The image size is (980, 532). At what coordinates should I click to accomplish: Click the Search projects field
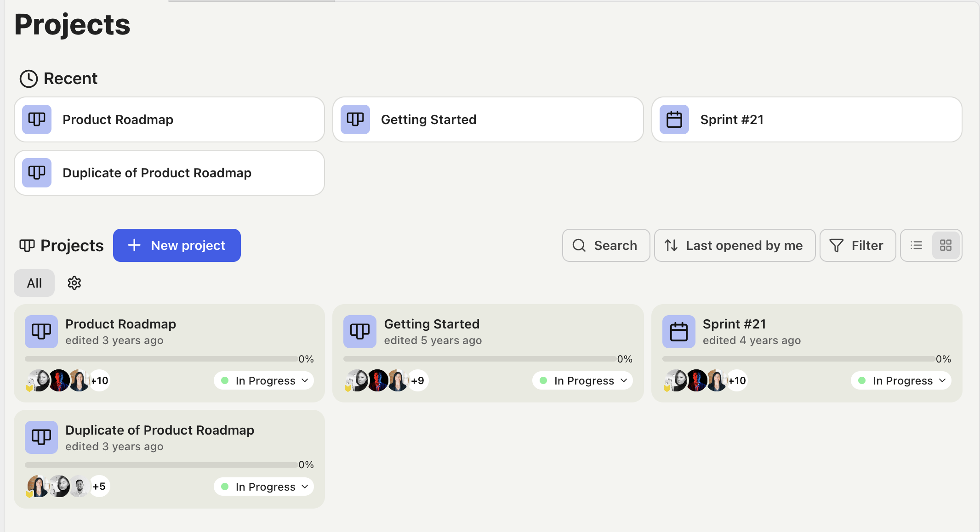pyautogui.click(x=606, y=245)
